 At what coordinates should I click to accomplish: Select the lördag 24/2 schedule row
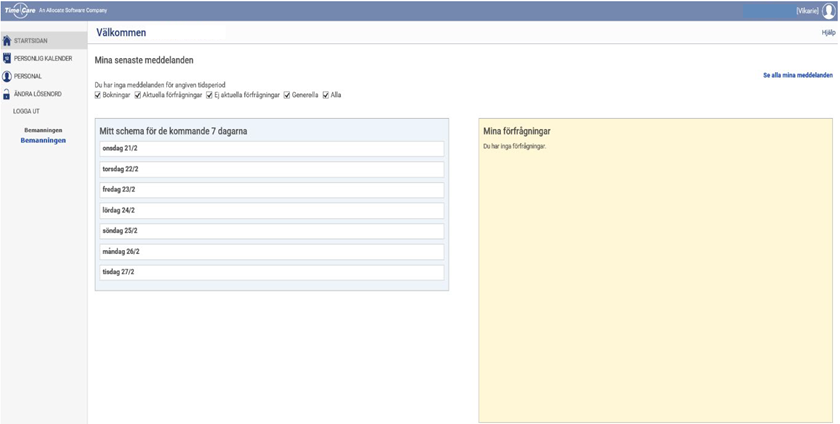[271, 211]
